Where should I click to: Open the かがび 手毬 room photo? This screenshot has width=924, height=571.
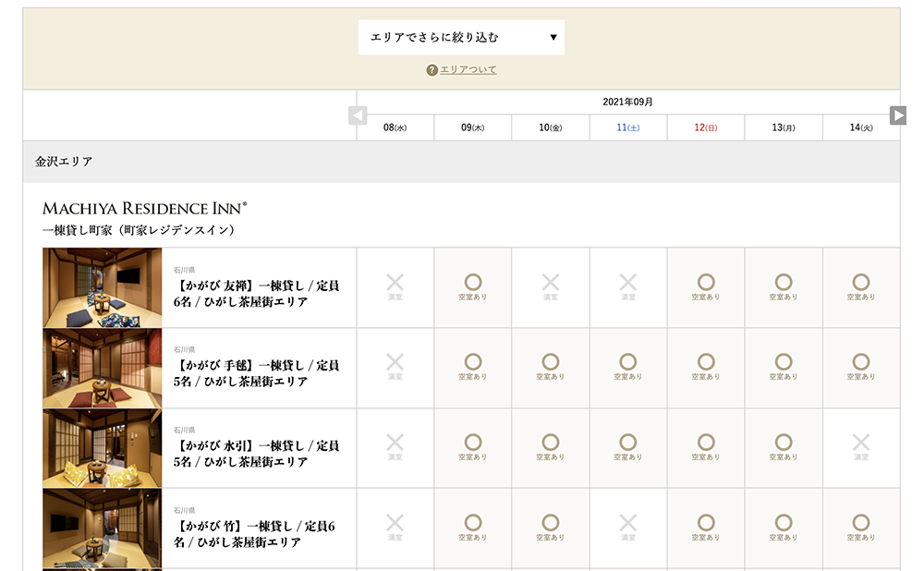tap(102, 368)
